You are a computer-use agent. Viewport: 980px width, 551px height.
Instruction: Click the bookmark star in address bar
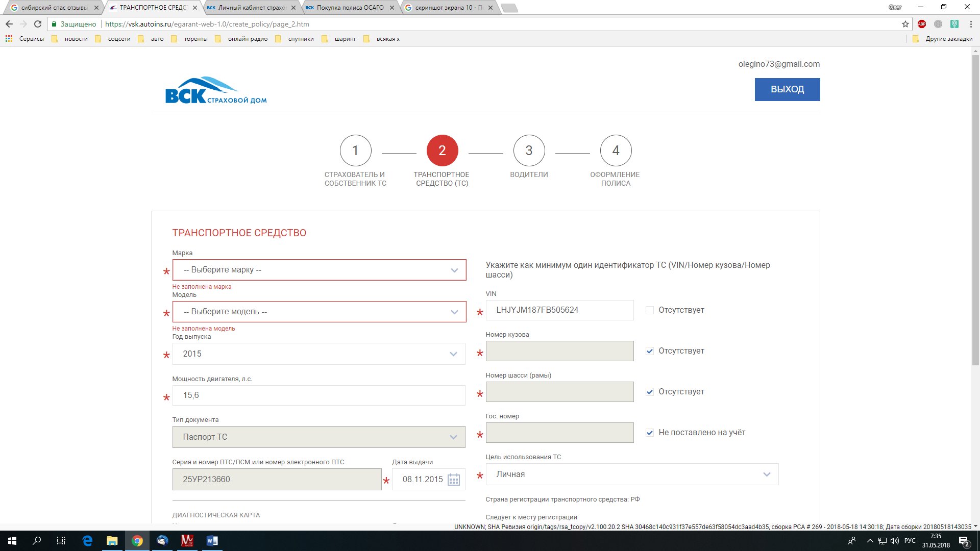[x=905, y=24]
